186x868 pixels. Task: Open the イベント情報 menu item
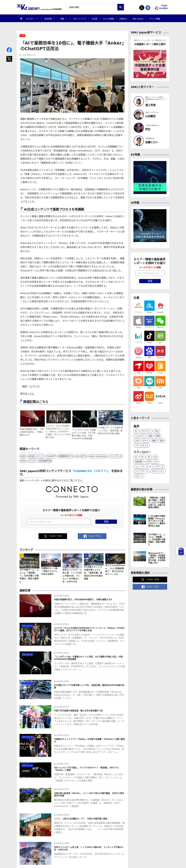pyautogui.click(x=154, y=19)
